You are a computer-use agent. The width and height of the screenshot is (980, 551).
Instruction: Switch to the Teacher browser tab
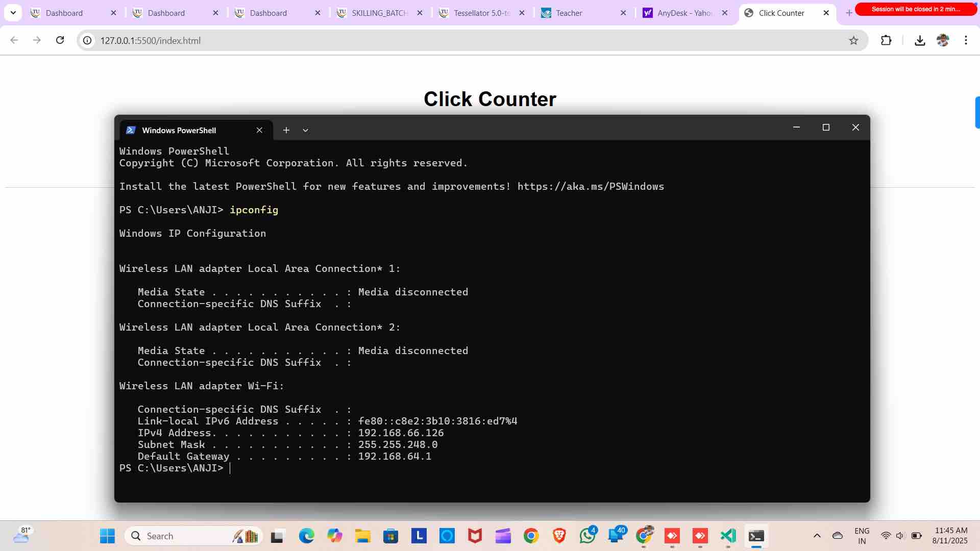point(569,13)
